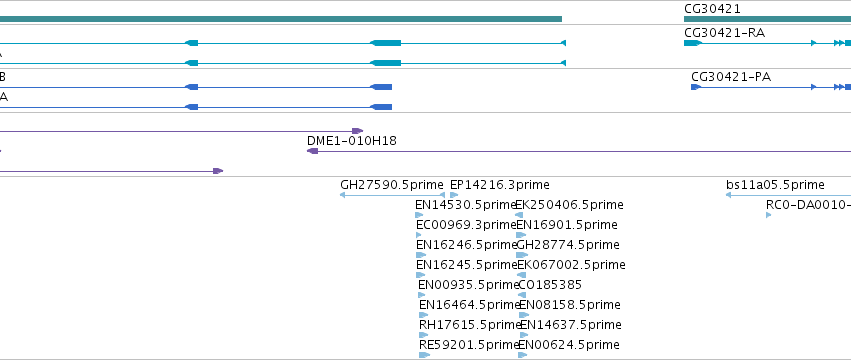This screenshot has height=360, width=851.
Task: Click the EN00624.5prime EST marker
Action: tap(523, 355)
